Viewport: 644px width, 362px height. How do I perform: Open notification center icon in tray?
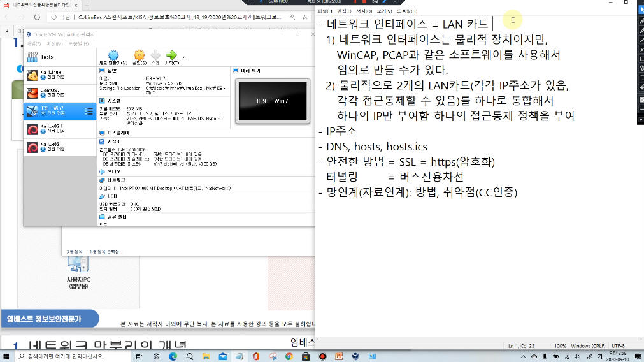click(638, 356)
